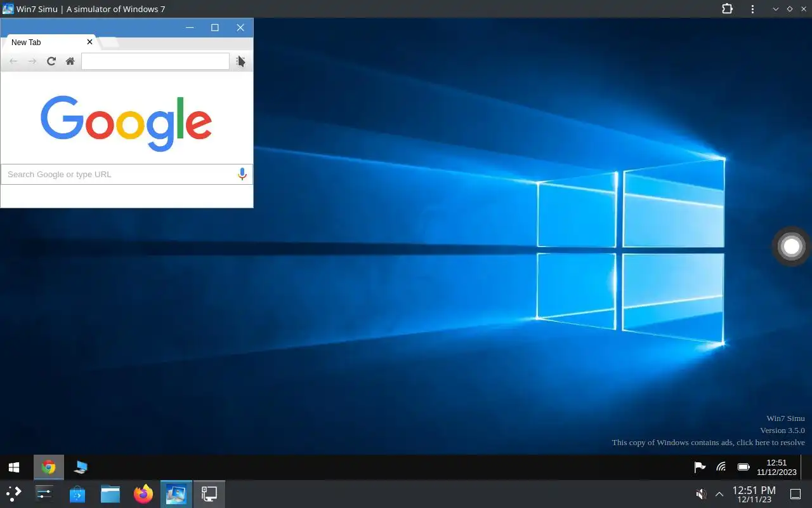Click the show desktop icon on host panel
This screenshot has height=508, width=812.
(x=796, y=494)
